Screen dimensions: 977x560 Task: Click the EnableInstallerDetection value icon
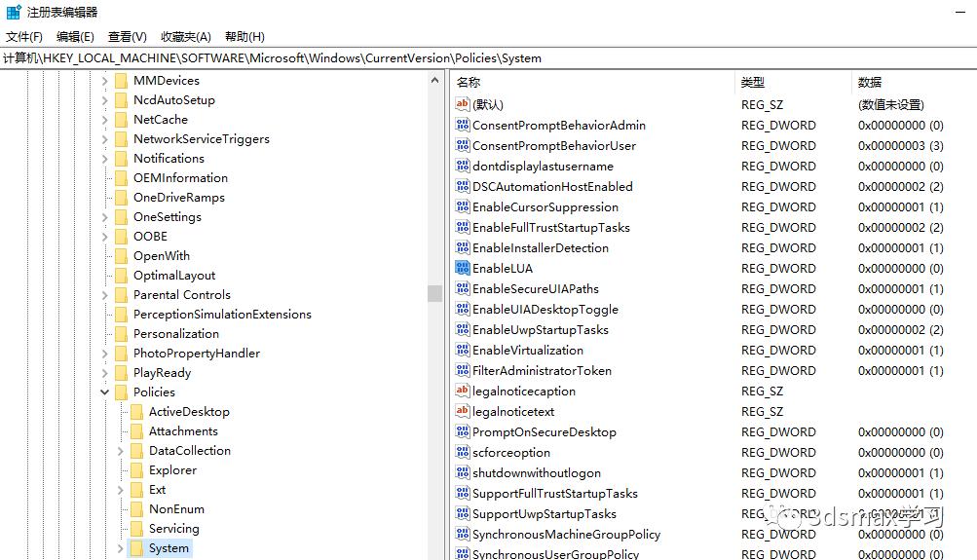463,248
